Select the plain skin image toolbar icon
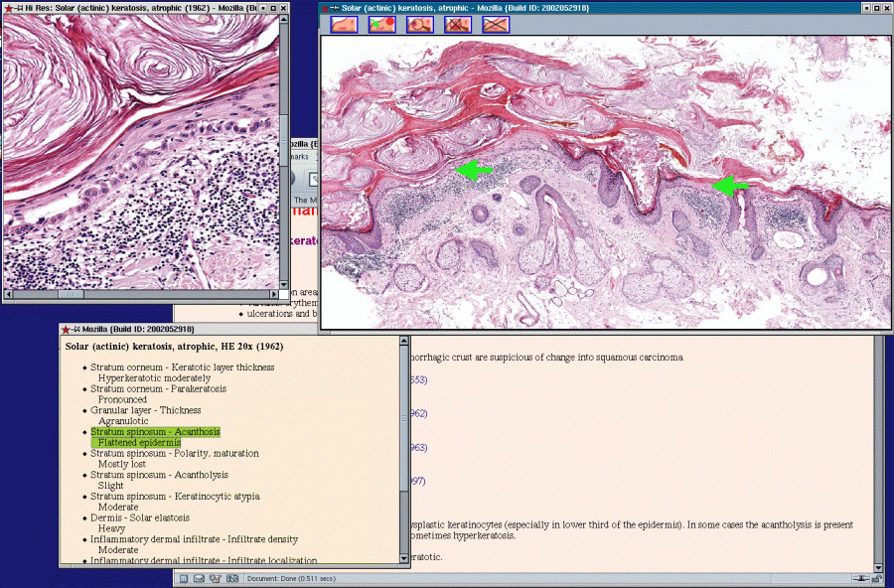Screen dimensions: 894x588 pos(345,24)
